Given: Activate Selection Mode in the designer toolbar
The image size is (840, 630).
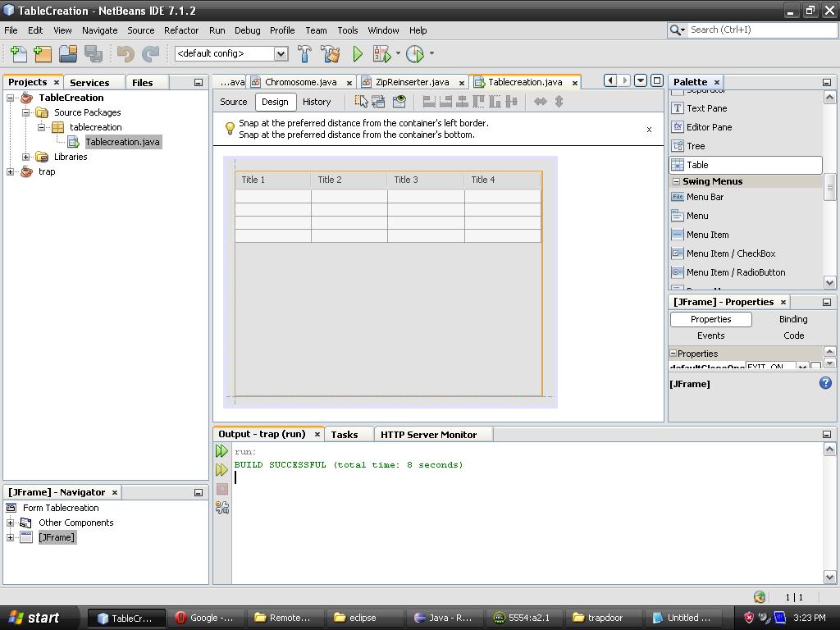Looking at the screenshot, I should coord(361,101).
